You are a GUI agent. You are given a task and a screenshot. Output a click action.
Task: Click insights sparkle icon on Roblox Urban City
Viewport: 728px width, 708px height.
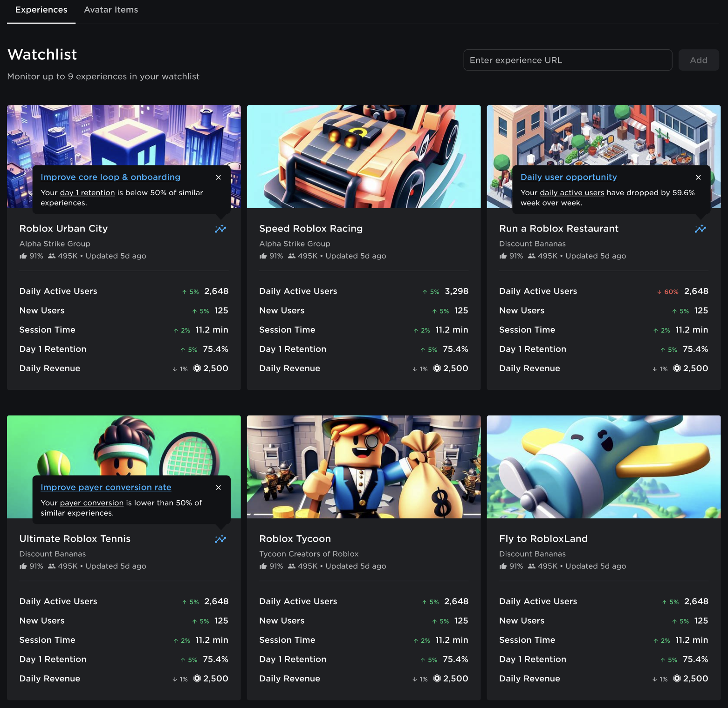click(220, 229)
